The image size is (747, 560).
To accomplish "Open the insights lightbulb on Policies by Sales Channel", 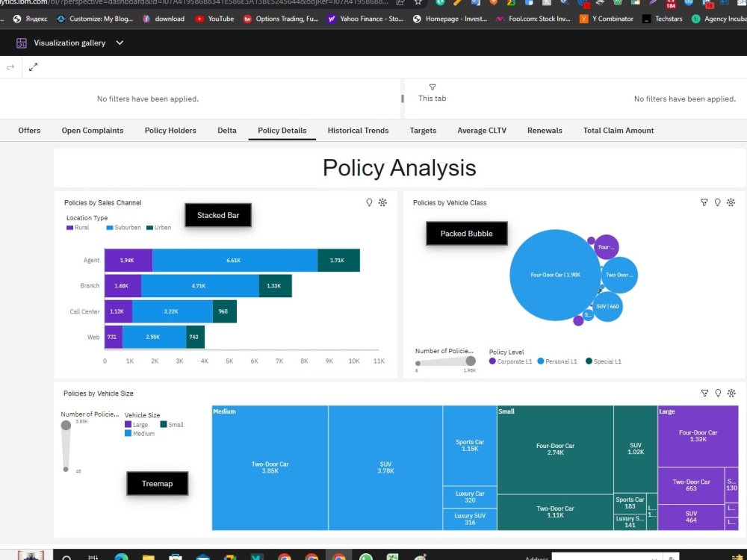I will 369,202.
